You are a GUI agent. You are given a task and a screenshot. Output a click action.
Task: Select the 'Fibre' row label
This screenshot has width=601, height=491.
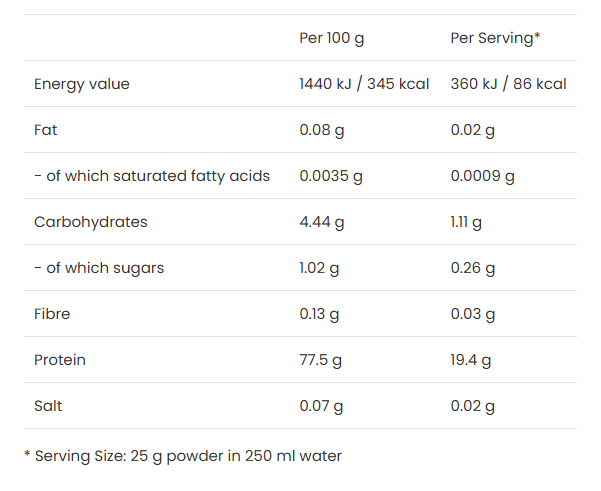(x=52, y=314)
